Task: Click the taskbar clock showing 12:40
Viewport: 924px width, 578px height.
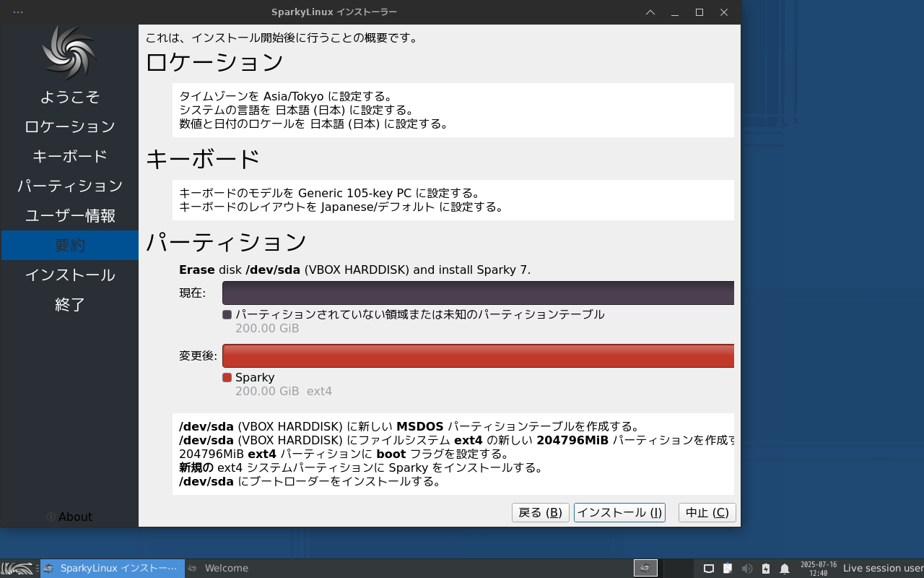Action: [x=819, y=569]
